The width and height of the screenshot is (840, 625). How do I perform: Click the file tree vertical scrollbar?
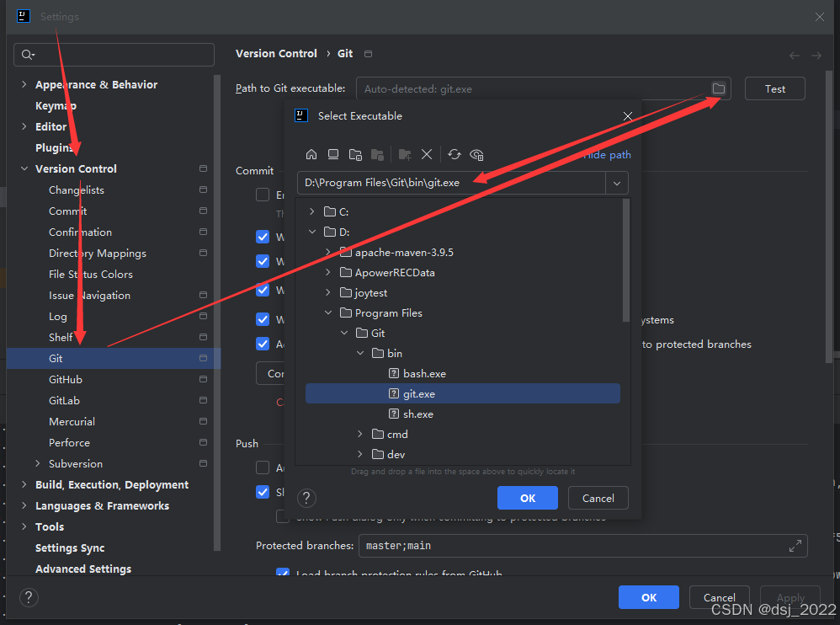pyautogui.click(x=625, y=260)
